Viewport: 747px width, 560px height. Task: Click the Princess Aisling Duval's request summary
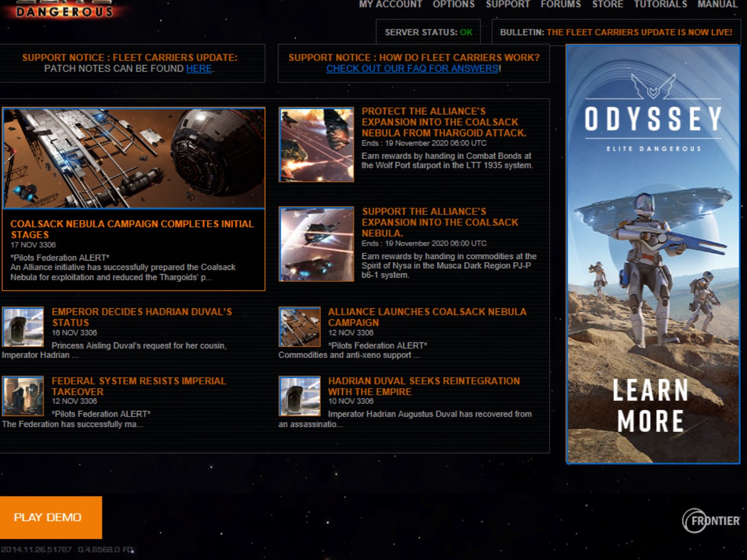pyautogui.click(x=114, y=350)
